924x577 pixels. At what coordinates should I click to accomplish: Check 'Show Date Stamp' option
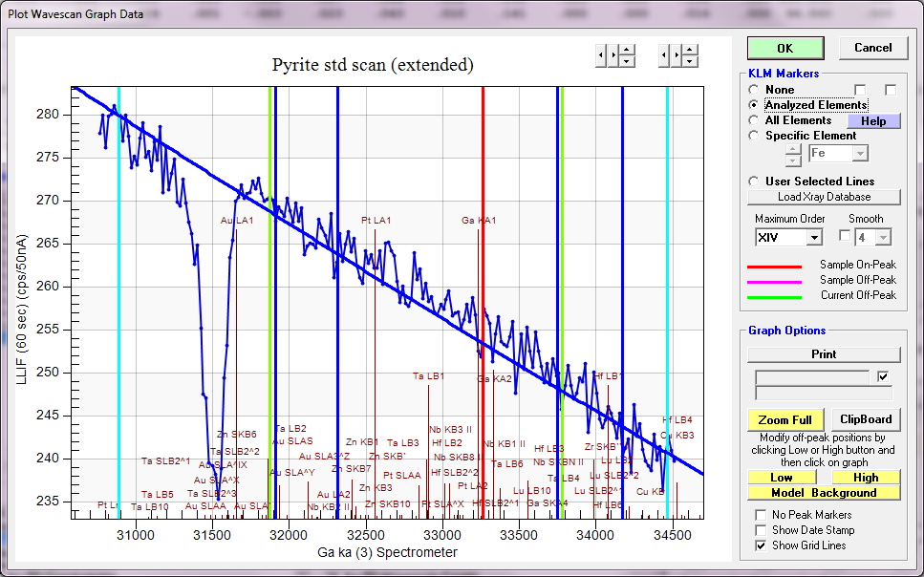point(760,530)
